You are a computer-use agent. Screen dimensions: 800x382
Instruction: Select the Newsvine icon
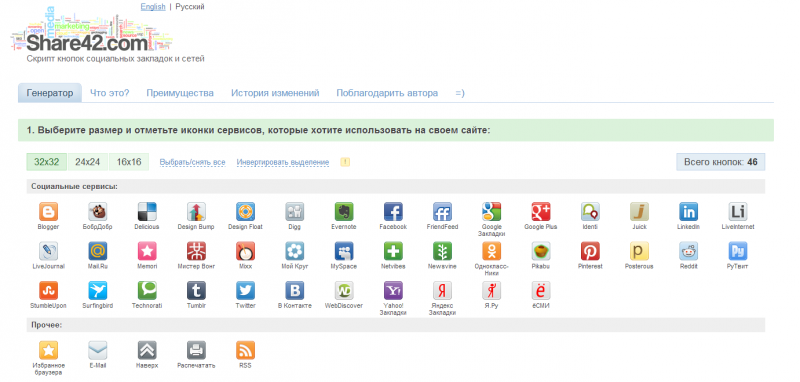point(442,251)
